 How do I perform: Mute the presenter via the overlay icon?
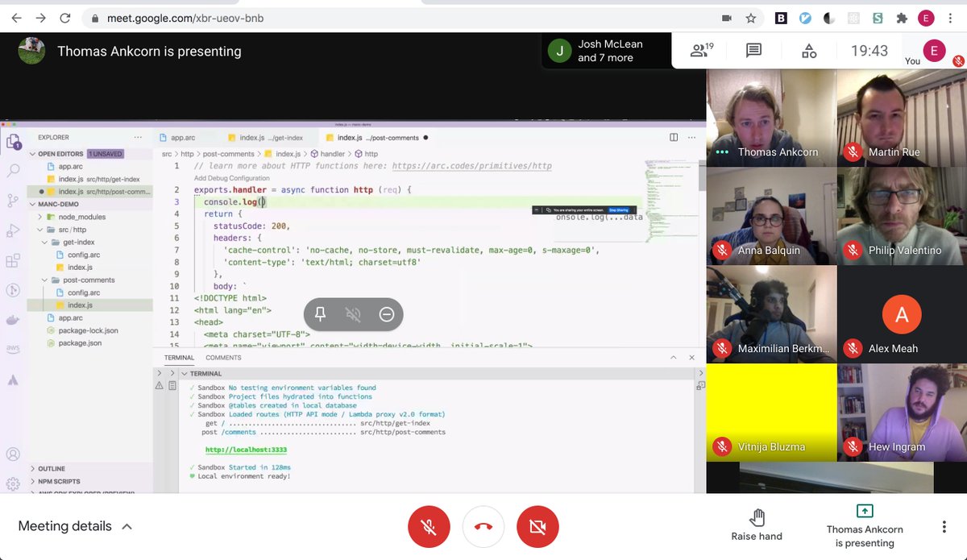click(x=353, y=314)
